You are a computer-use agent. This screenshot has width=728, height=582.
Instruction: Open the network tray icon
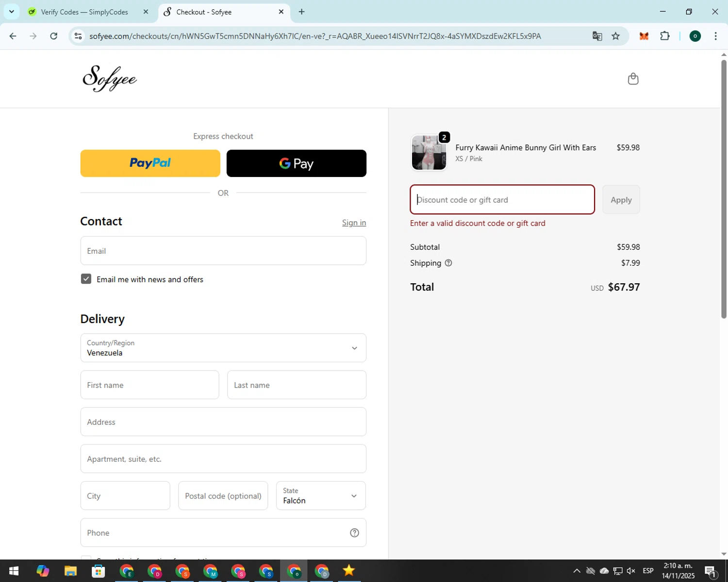[x=618, y=571]
